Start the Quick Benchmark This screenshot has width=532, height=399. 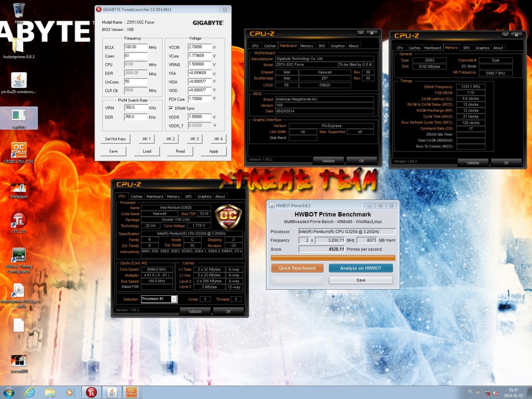click(x=297, y=268)
